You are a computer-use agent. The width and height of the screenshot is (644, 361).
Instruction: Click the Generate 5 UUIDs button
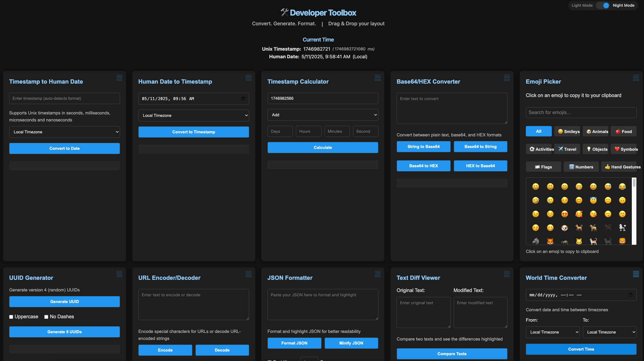point(64,332)
